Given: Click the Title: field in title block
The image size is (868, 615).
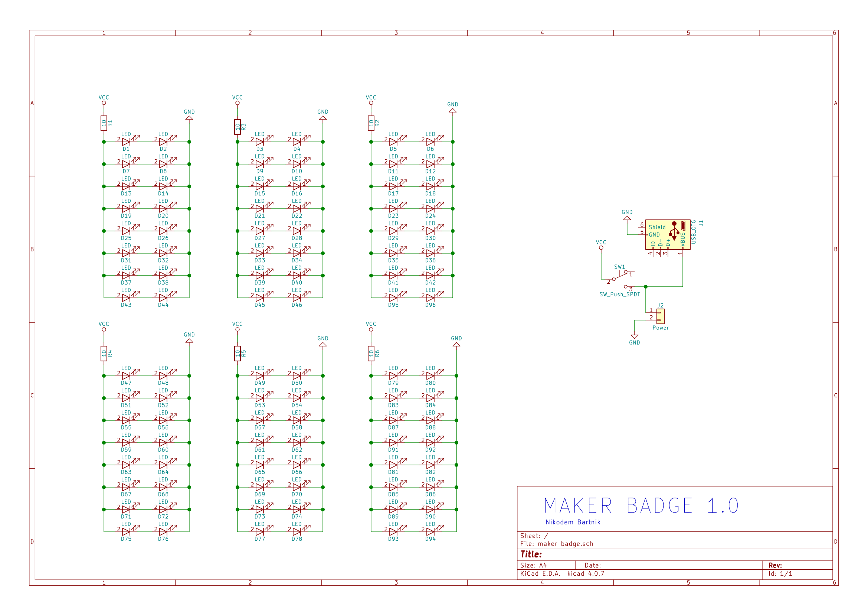Looking at the screenshot, I should click(531, 554).
